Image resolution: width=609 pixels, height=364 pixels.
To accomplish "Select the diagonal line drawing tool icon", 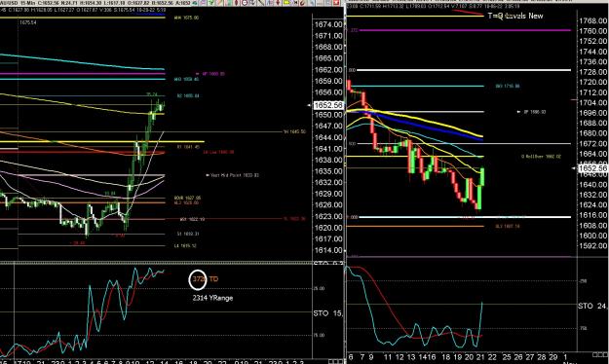I will pos(260,2).
